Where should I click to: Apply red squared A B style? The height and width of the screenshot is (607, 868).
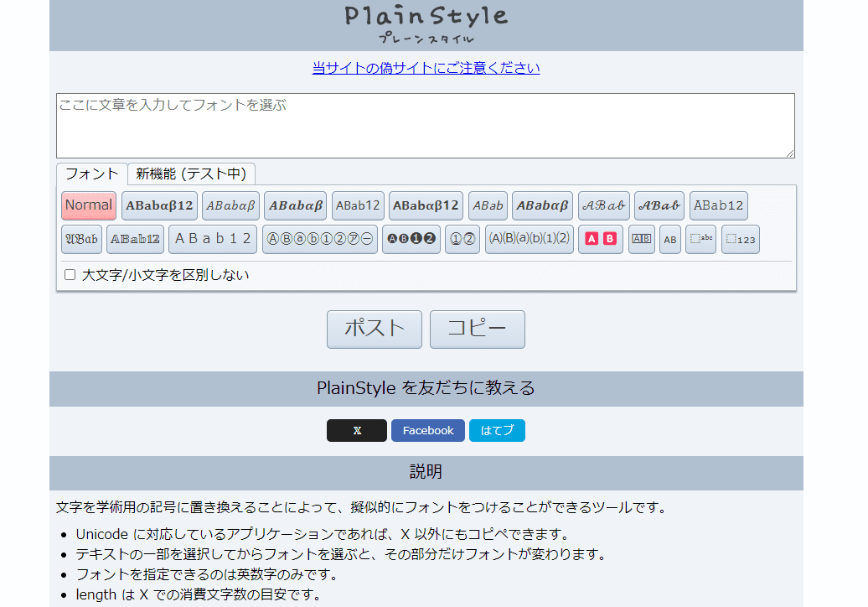[601, 239]
